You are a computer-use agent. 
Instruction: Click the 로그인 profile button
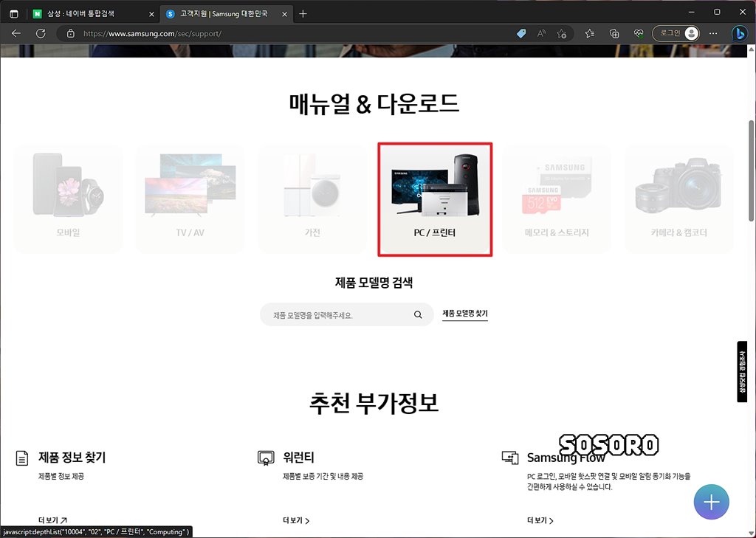(676, 33)
